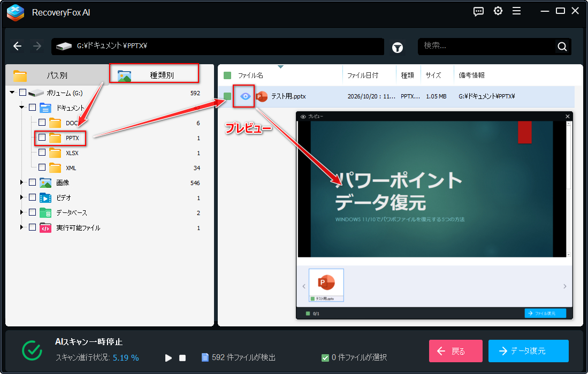Sort by ファイル日付 column header
The image size is (588, 374).
click(363, 75)
